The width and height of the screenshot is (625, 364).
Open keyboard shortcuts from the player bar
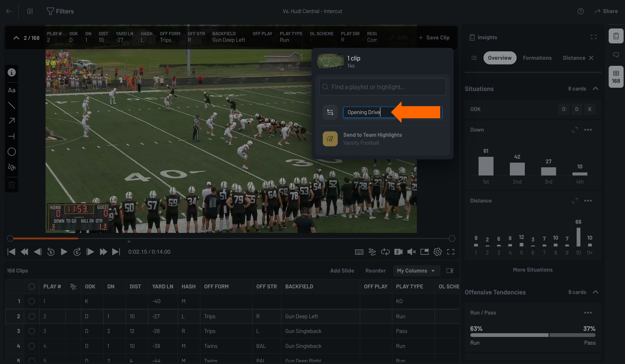tap(359, 252)
